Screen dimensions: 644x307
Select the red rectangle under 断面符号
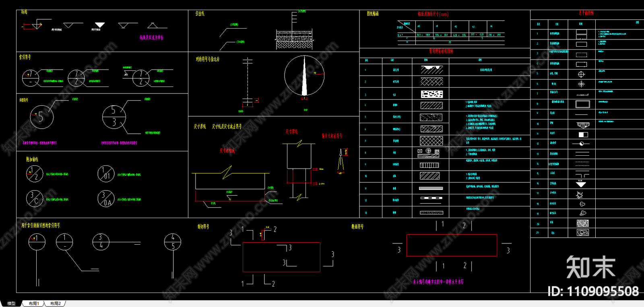pos(452,245)
